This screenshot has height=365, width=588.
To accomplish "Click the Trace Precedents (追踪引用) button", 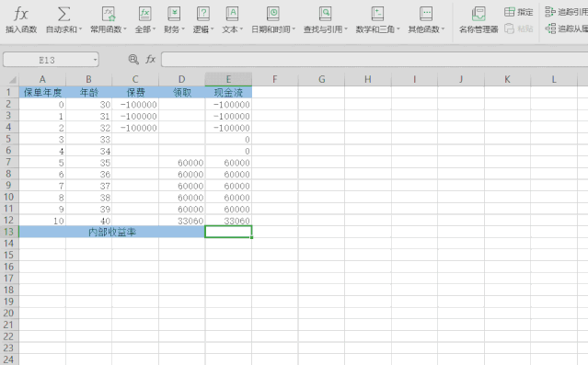I will (566, 12).
